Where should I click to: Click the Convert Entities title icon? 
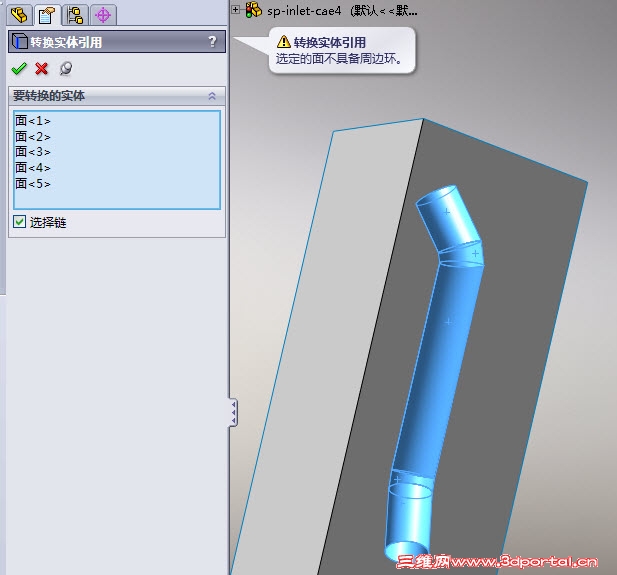click(x=19, y=41)
